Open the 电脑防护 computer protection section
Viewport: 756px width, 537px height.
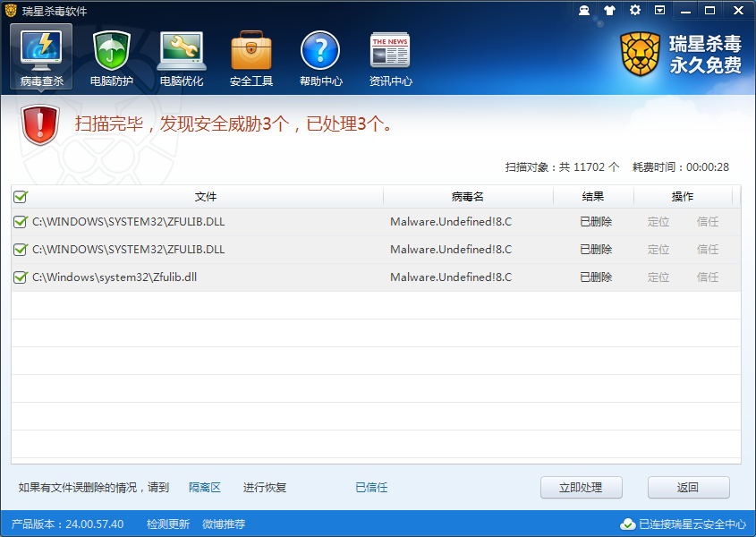coord(111,57)
